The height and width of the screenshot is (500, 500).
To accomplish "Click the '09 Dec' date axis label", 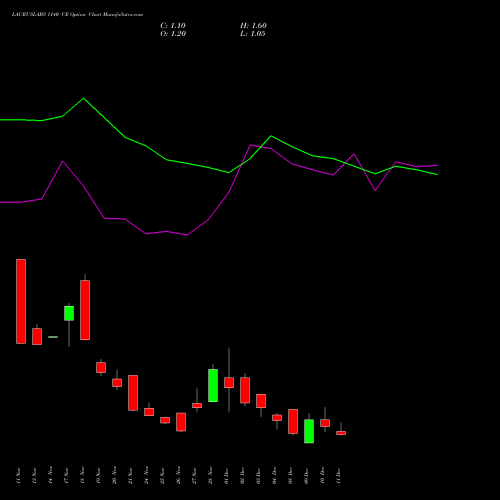I will coord(306,476).
